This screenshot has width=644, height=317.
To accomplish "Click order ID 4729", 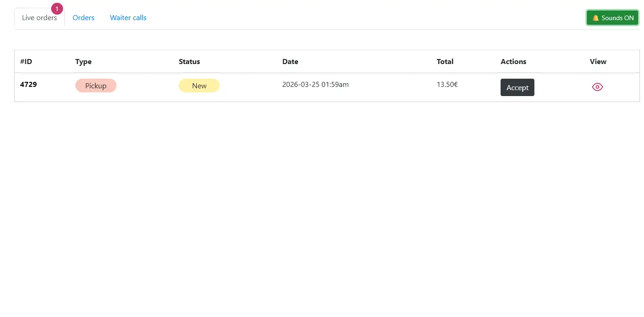I will (29, 84).
